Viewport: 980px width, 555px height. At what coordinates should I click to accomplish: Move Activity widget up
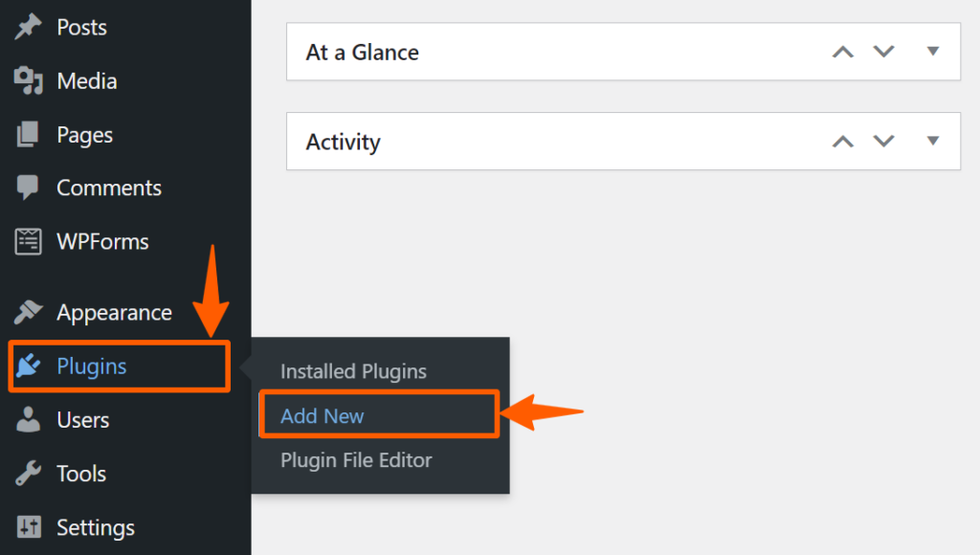[x=843, y=142]
